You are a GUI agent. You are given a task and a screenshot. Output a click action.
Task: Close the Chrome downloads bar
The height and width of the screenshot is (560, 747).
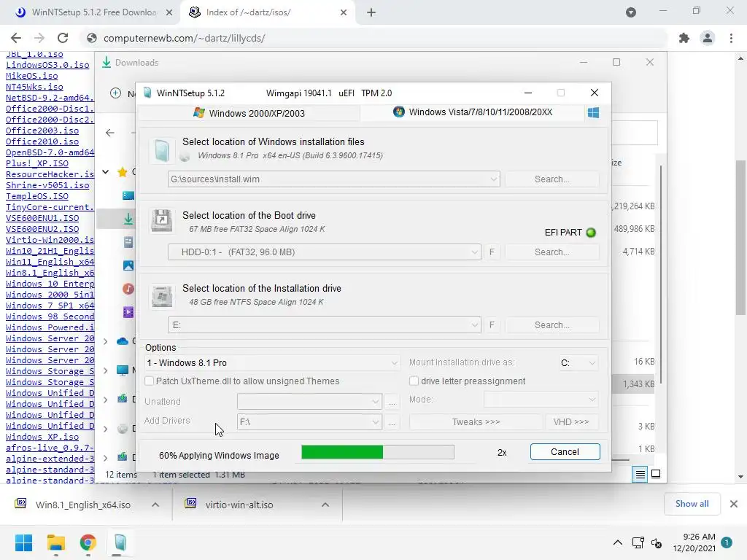tap(734, 504)
